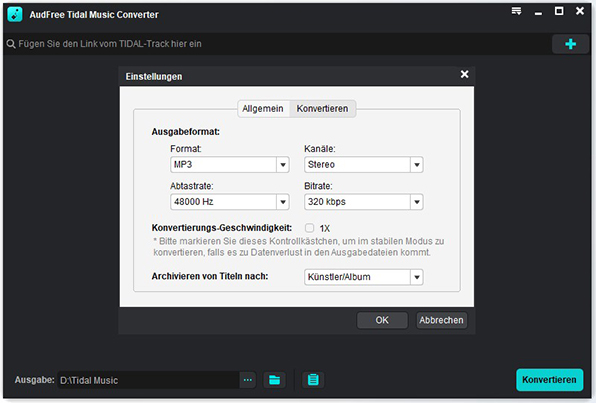This screenshot has height=403, width=596.
Task: Open the Archivieren dropdown showing Künstler/Album
Action: pyautogui.click(x=363, y=277)
